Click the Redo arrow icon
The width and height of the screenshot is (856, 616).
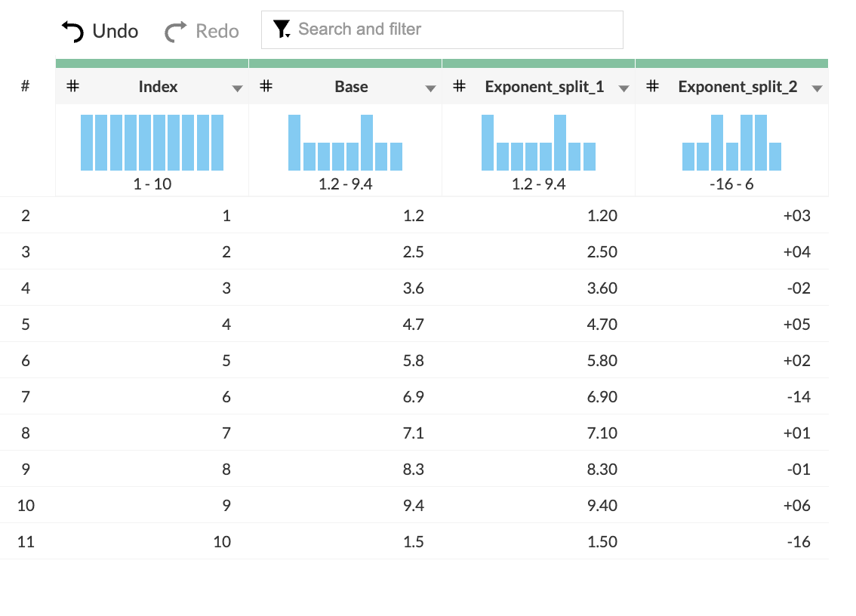pyautogui.click(x=176, y=31)
